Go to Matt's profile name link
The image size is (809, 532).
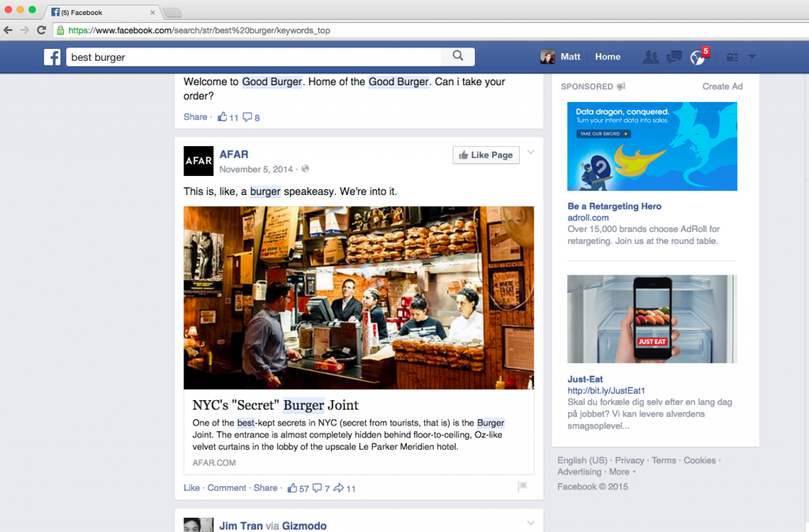[570, 57]
